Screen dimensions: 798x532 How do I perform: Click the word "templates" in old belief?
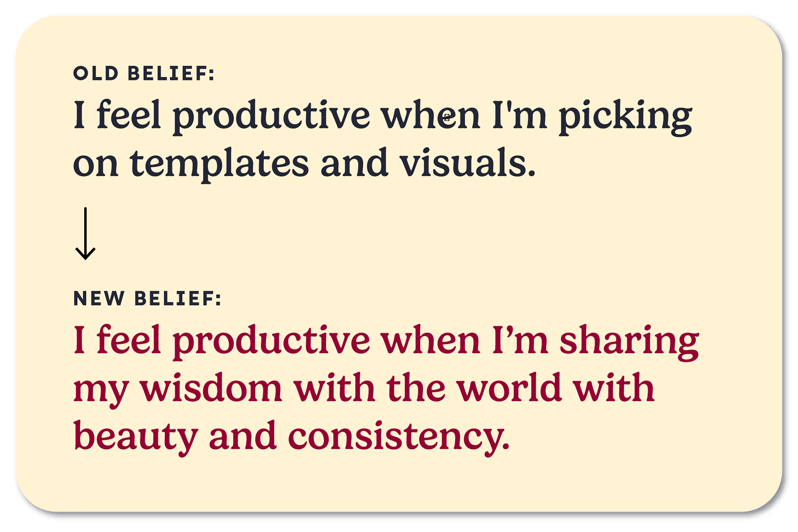(219, 164)
